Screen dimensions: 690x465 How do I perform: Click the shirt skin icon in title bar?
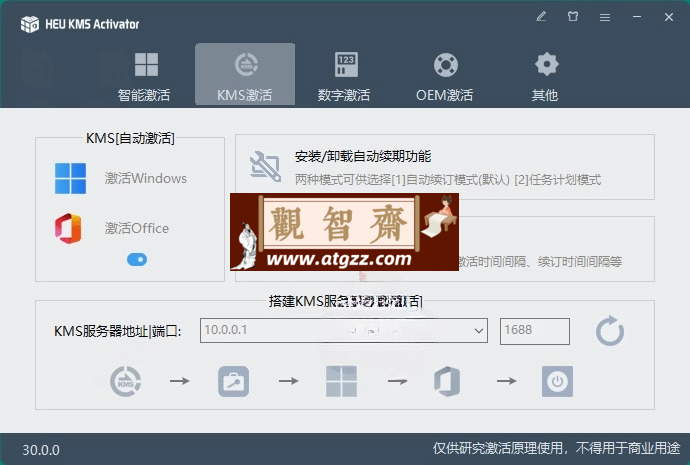[x=573, y=17]
